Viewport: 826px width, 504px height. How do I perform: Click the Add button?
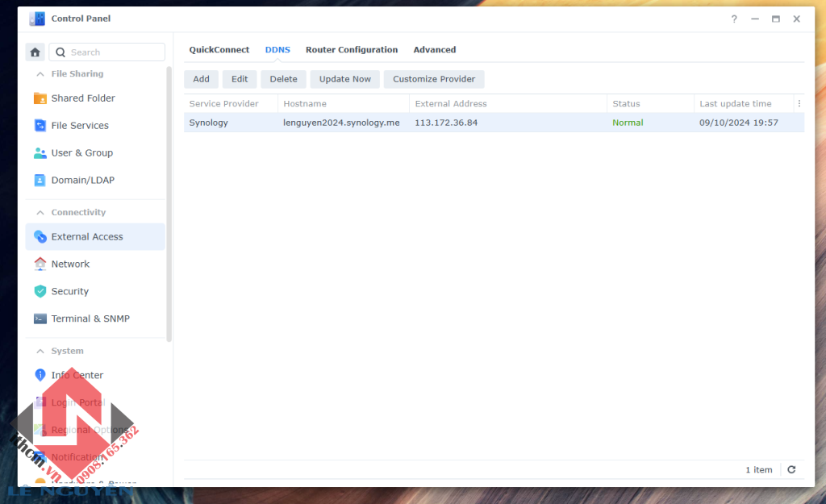tap(201, 79)
